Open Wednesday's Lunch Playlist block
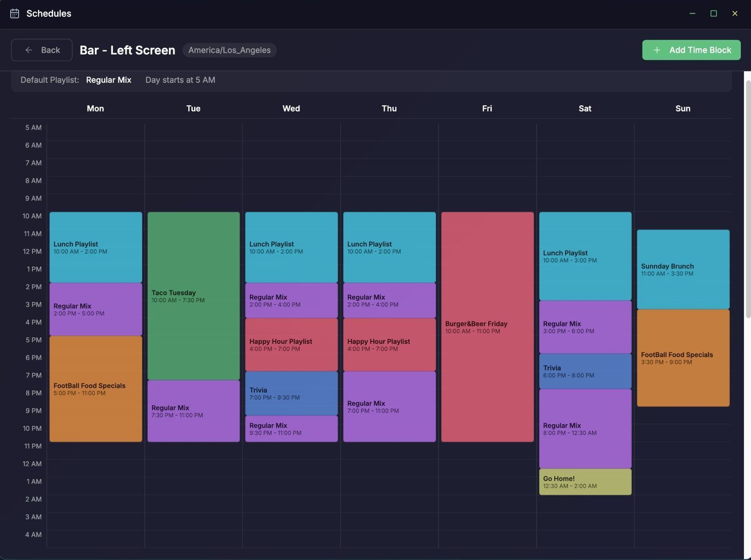This screenshot has width=751, height=560. pos(291,247)
